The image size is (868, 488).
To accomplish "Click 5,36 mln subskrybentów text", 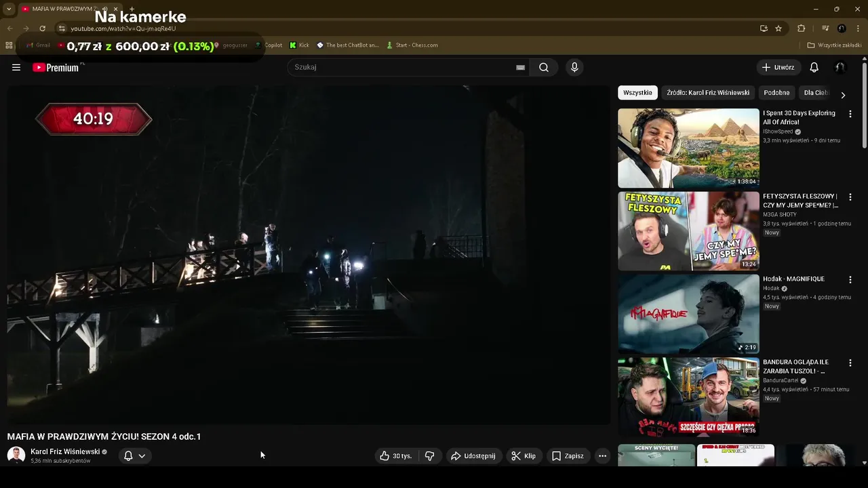I will coord(60,461).
